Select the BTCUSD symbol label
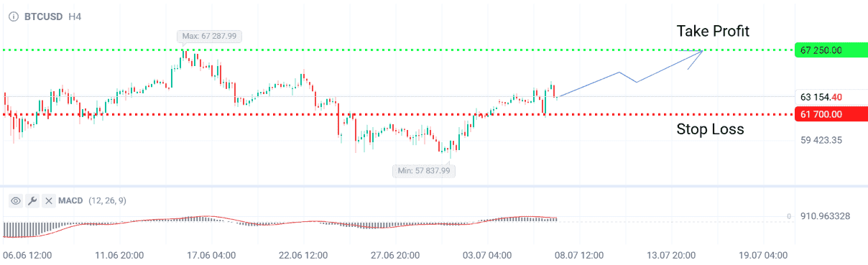Image resolution: width=868 pixels, height=265 pixels. [43, 15]
